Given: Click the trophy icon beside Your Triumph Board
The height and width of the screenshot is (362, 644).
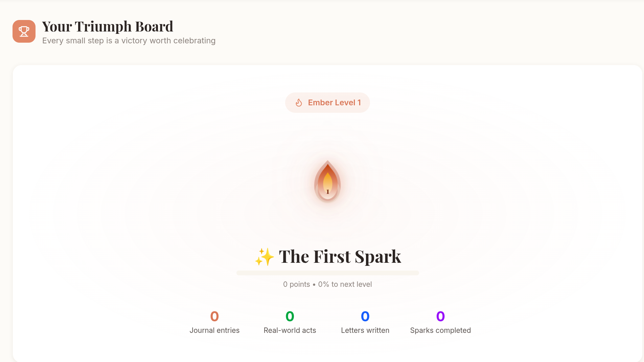Looking at the screenshot, I should point(24,31).
